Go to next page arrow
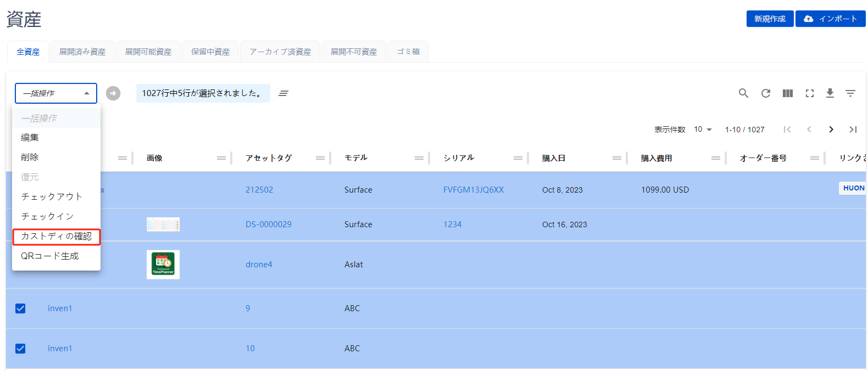The image size is (868, 371). (831, 130)
